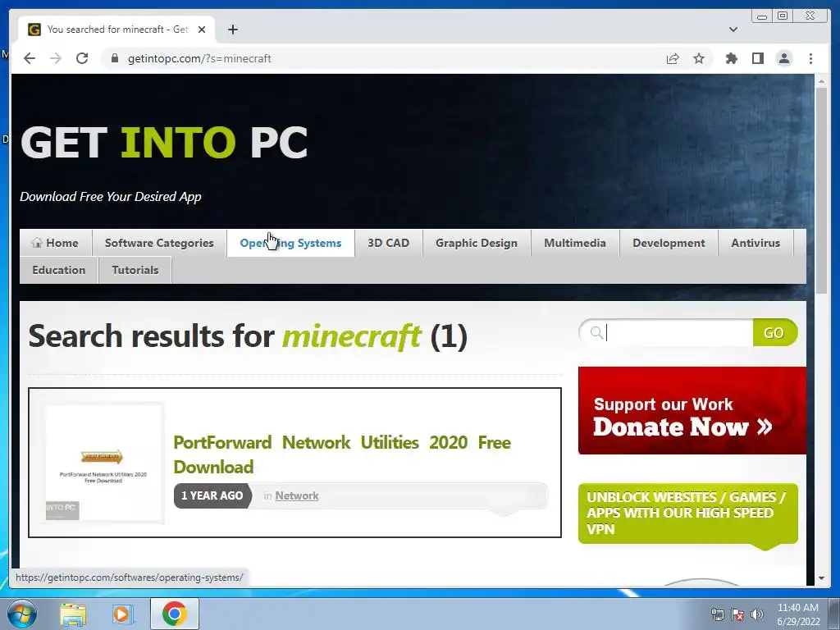This screenshot has height=630, width=840.
Task: Expand the tab search chevron
Action: point(733,30)
